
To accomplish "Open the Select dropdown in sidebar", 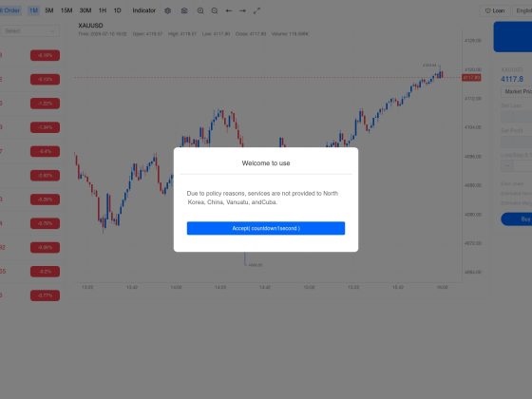I will click(28, 30).
